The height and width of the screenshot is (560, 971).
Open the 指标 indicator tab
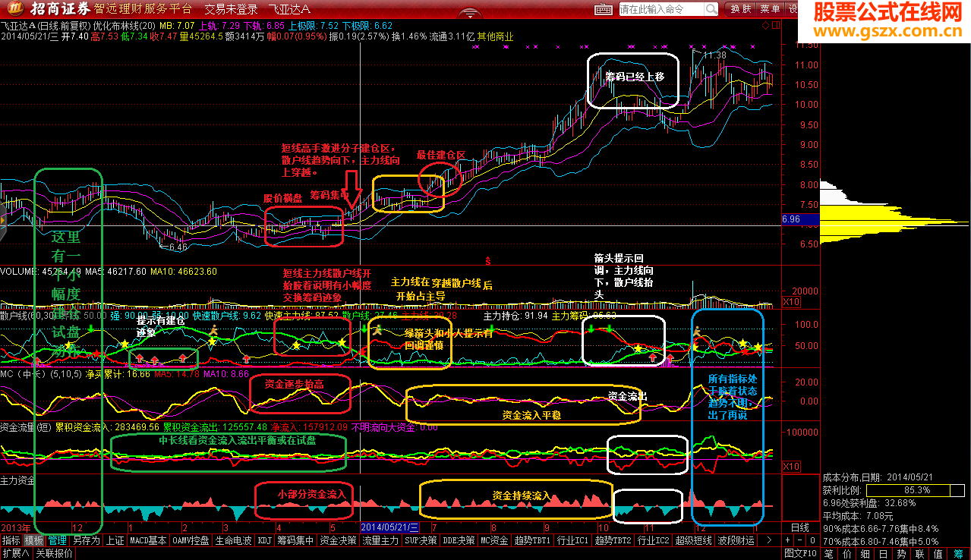11,540
